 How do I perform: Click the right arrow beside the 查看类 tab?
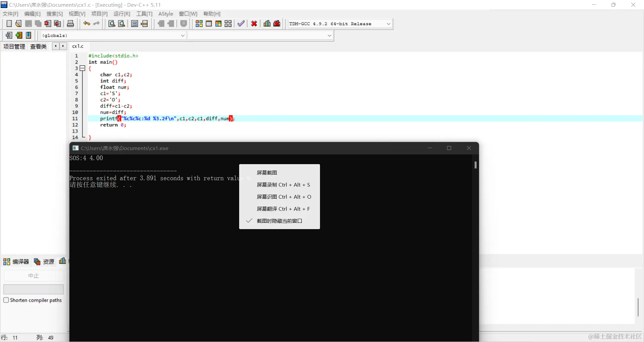pos(63,46)
